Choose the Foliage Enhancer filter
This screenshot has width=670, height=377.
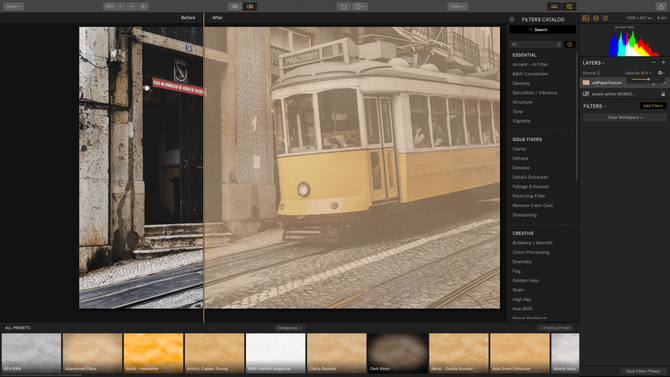pyautogui.click(x=530, y=187)
